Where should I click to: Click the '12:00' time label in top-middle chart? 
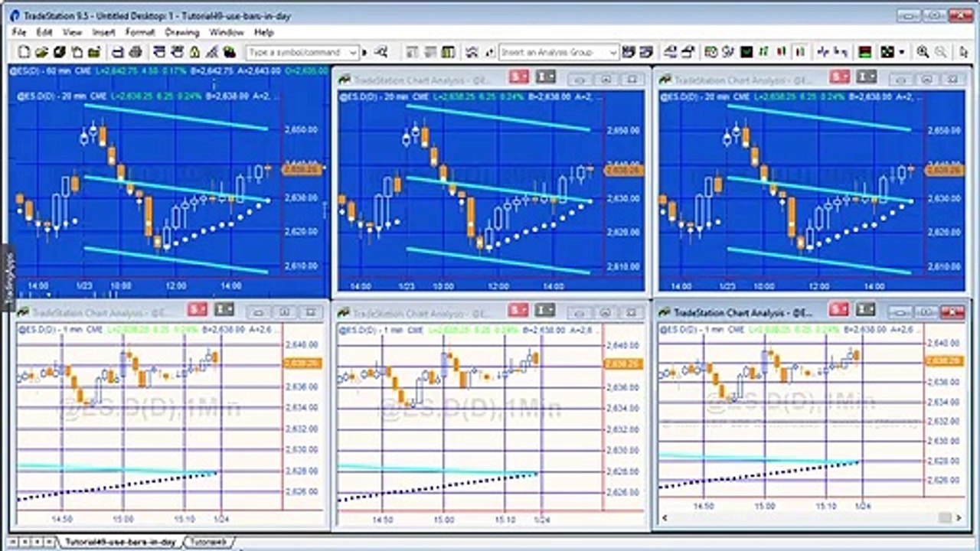(x=498, y=286)
